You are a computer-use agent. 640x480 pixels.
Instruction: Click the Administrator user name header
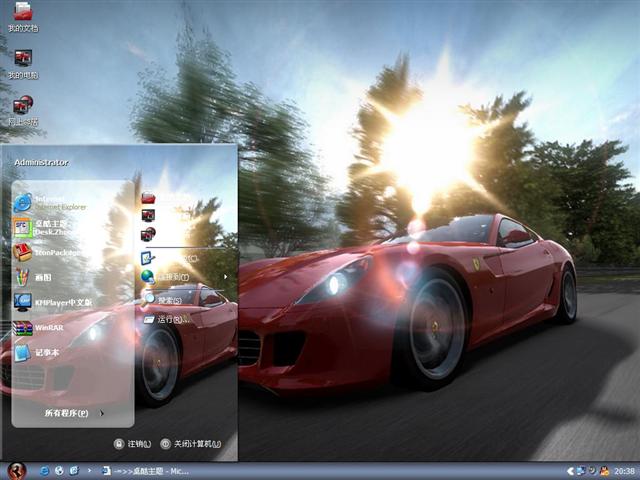tap(41, 162)
